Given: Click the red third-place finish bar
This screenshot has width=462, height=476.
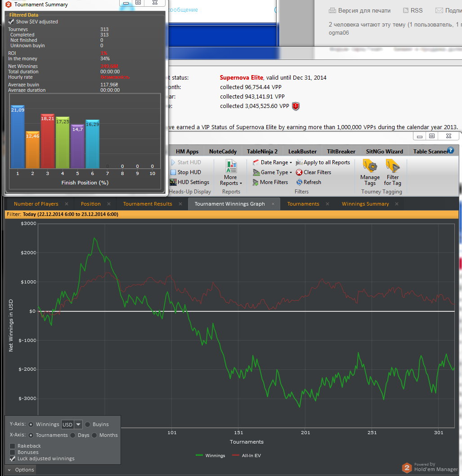Looking at the screenshot, I should (x=48, y=141).
